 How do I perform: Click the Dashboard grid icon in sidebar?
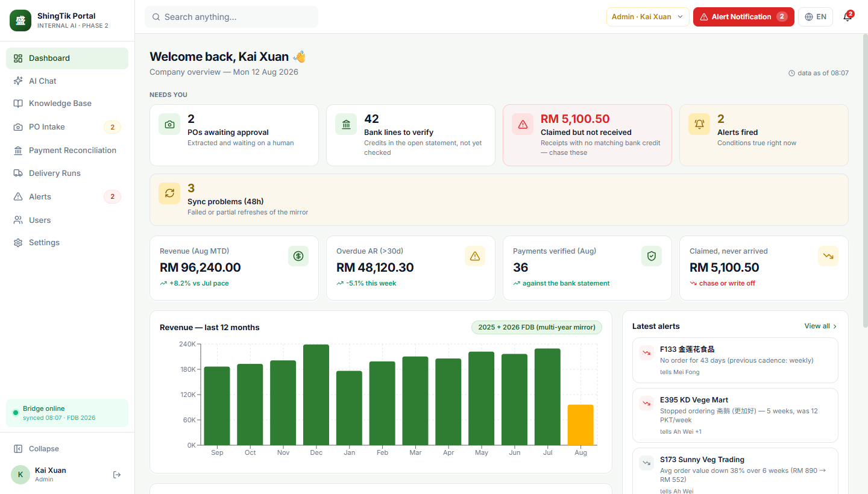coord(18,58)
